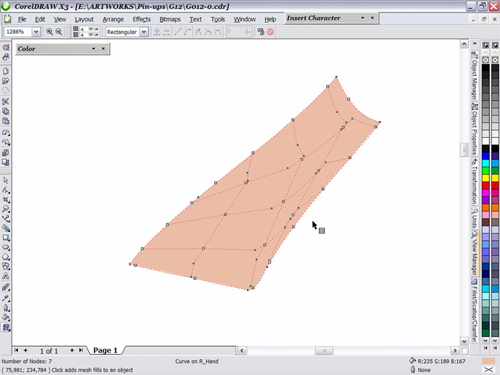
Task: Open the Color docker arrow menu
Action: click(93, 49)
